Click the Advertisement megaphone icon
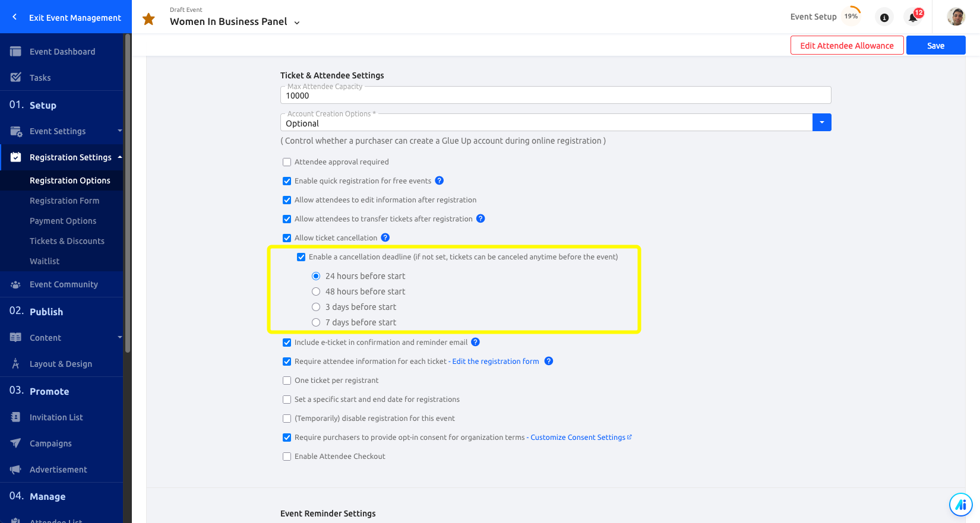This screenshot has height=523, width=980. (16, 470)
